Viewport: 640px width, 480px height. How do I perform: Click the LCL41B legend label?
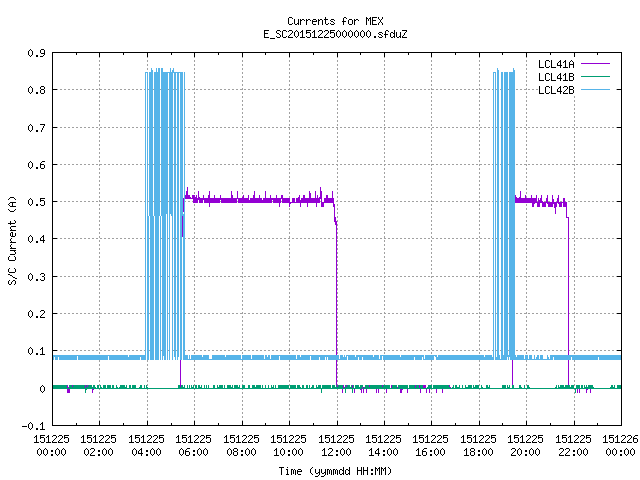[x=556, y=77]
